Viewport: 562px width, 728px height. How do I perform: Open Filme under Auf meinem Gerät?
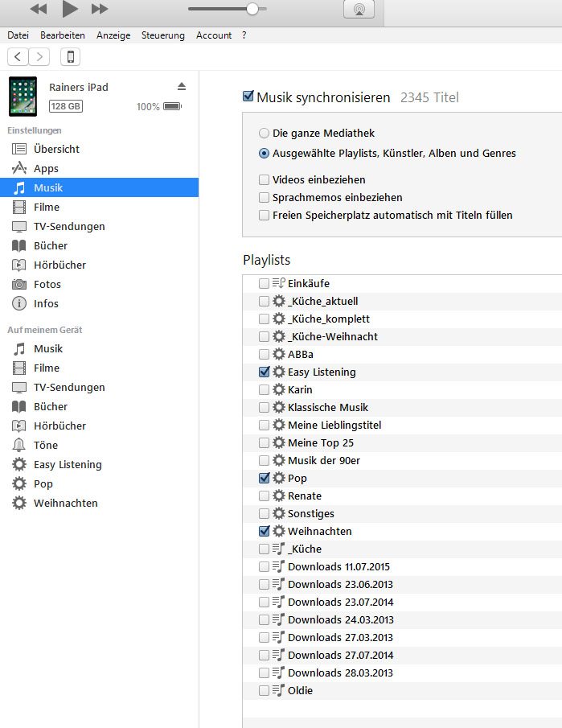(x=100, y=368)
